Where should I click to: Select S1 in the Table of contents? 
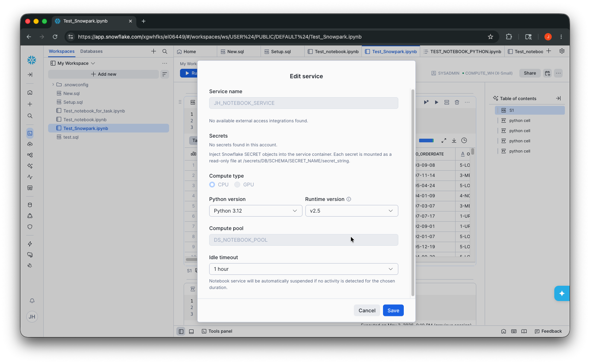tap(530, 110)
